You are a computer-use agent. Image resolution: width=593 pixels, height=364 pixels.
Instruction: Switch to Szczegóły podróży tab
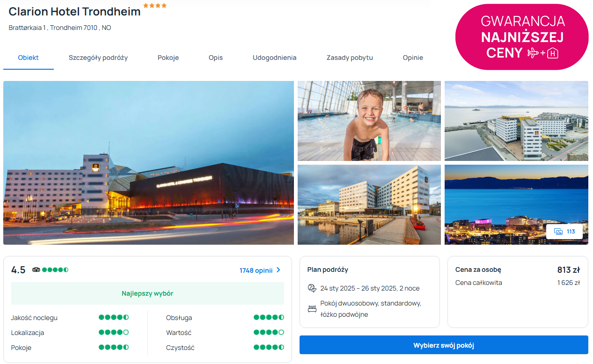pos(98,58)
